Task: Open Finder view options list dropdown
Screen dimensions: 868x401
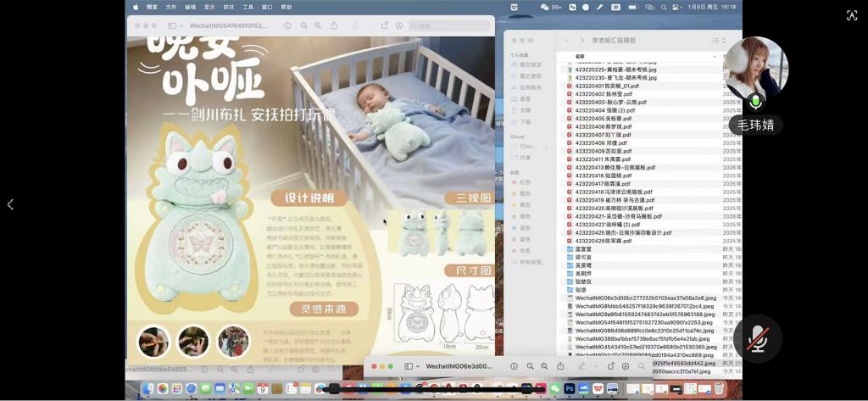Action: 717,40
